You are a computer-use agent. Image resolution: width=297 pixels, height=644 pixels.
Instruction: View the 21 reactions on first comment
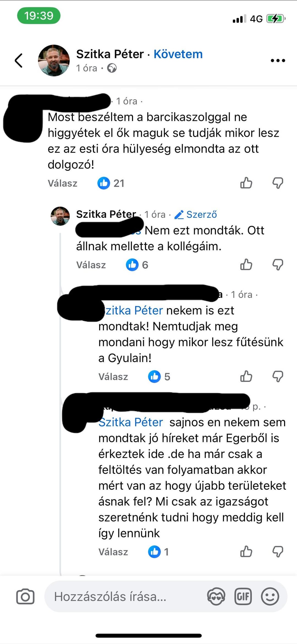111,183
